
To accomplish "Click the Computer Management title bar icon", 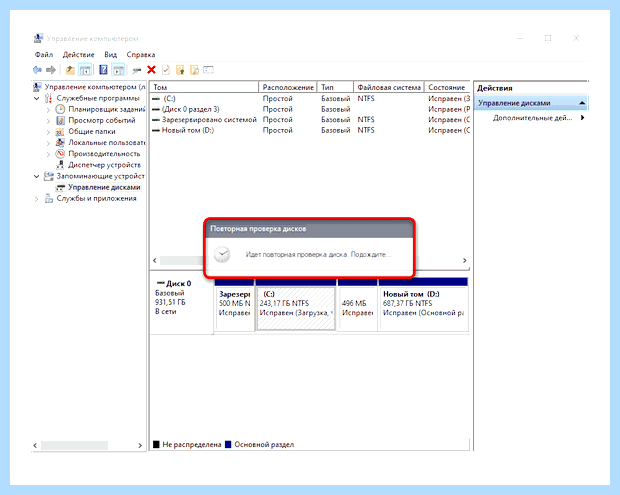I will [38, 38].
